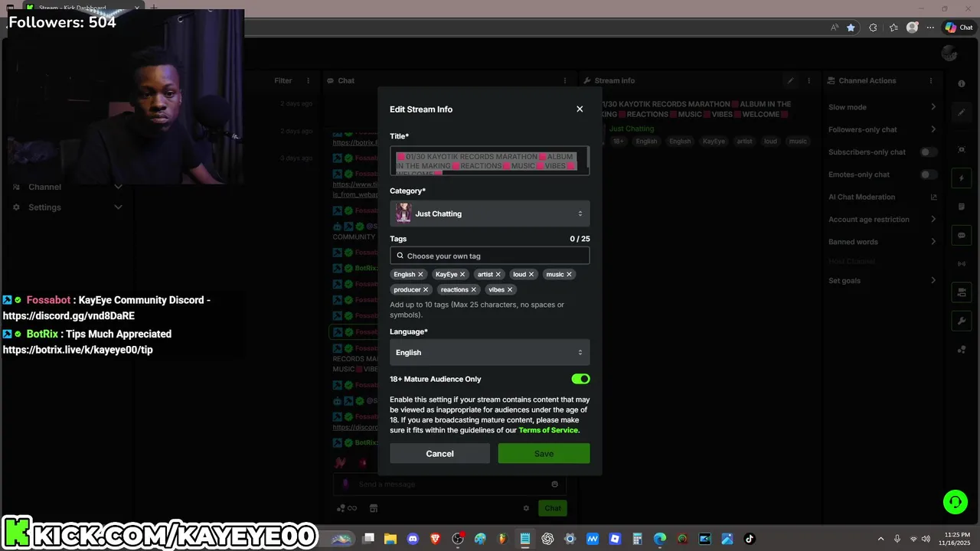
Task: Open the Stream info panel three-dot menu
Action: coord(810,80)
